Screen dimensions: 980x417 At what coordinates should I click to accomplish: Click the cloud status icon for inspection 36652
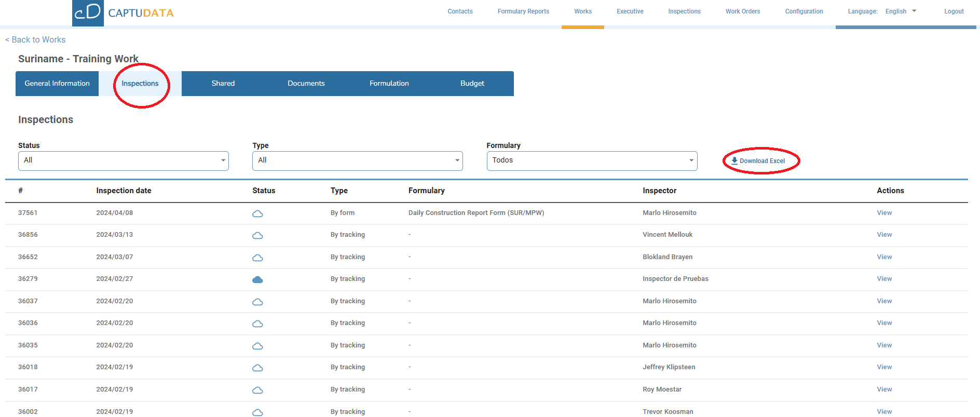click(257, 258)
